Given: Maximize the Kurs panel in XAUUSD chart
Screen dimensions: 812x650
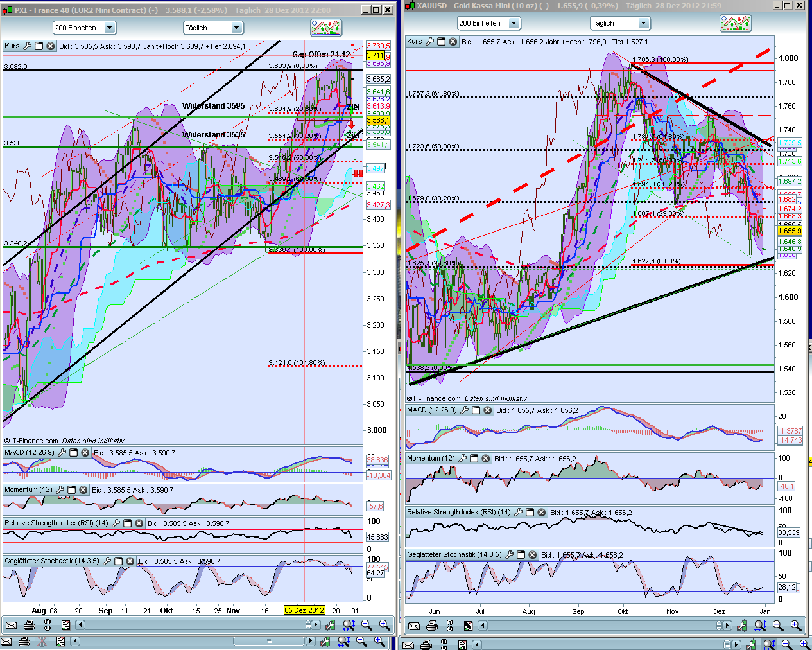Looking at the screenshot, I should click(x=442, y=42).
